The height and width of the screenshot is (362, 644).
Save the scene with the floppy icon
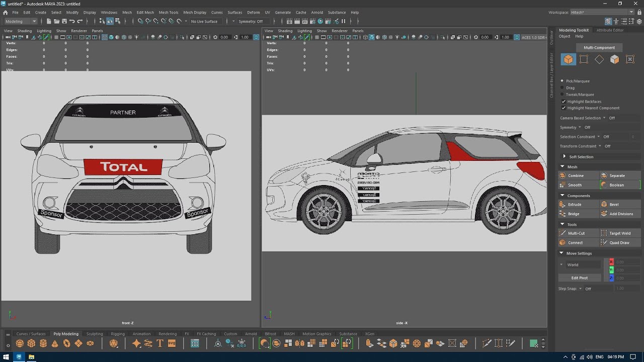64,21
